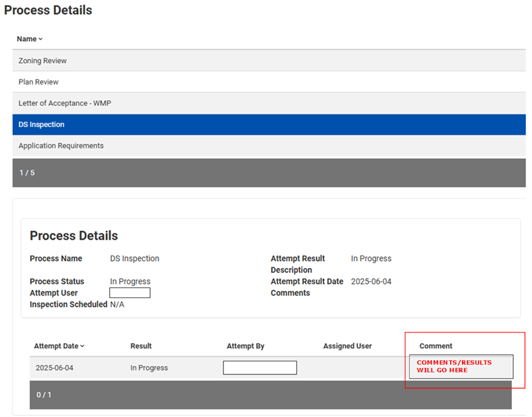
Task: Click the Result column header
Action: coord(141,346)
